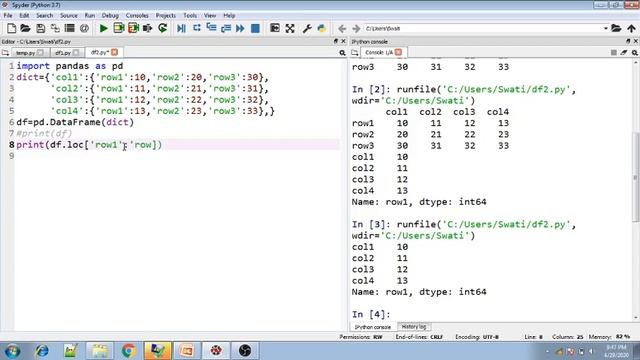The height and width of the screenshot is (360, 640).
Task: Continue execution debug icon
Action: (240, 28)
